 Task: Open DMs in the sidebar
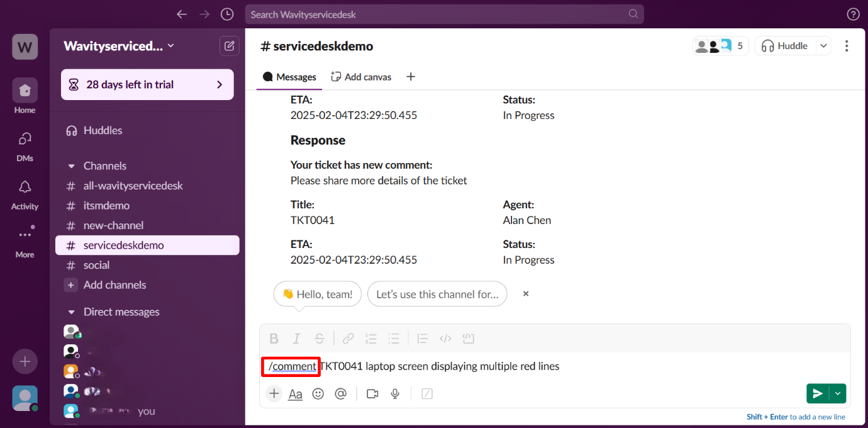pyautogui.click(x=25, y=145)
